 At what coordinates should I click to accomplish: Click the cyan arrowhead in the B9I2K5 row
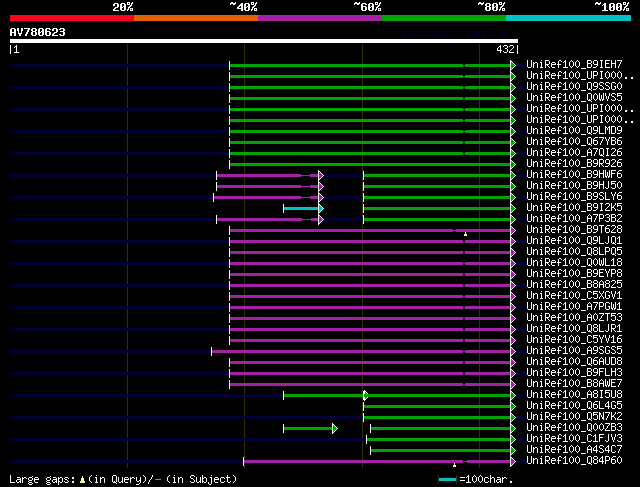click(321, 209)
